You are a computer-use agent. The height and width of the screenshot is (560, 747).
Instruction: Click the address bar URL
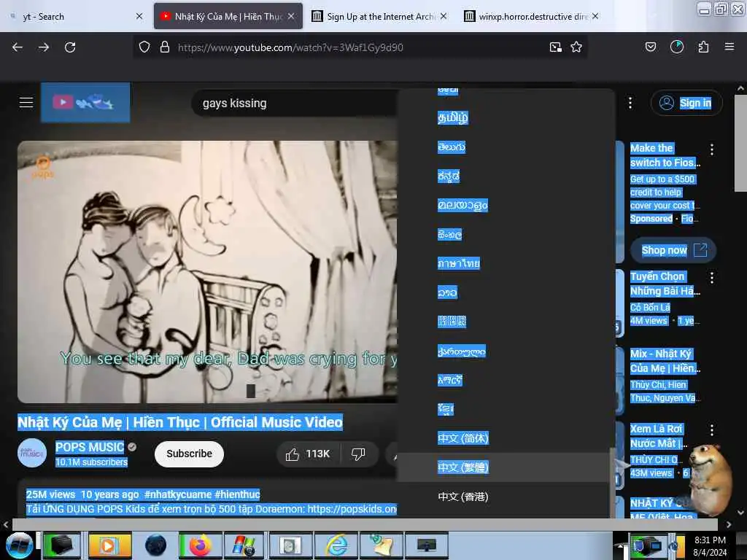click(290, 47)
